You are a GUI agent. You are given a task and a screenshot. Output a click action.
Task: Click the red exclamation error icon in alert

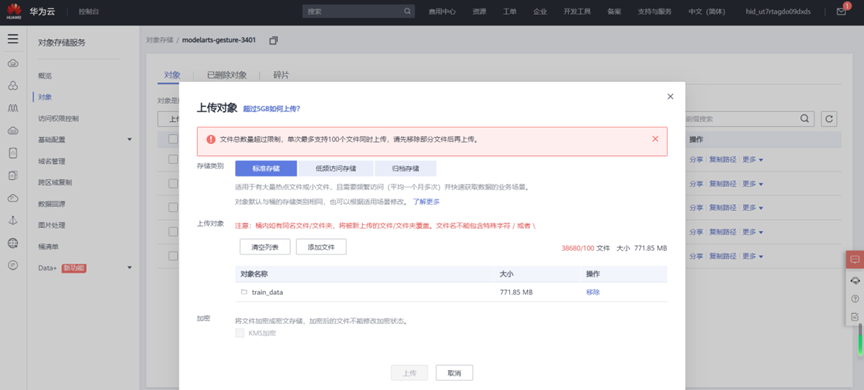210,139
